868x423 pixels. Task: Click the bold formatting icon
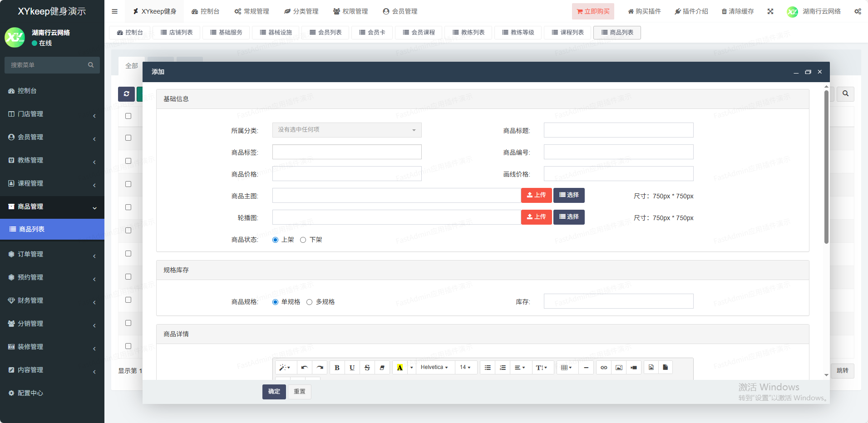coord(337,368)
